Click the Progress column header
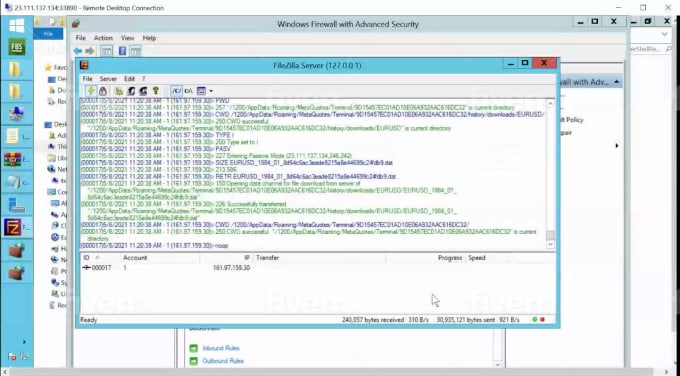 426,258
